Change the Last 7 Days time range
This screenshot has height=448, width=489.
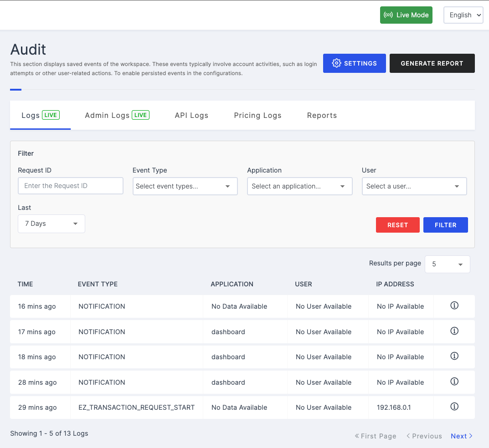(x=51, y=224)
